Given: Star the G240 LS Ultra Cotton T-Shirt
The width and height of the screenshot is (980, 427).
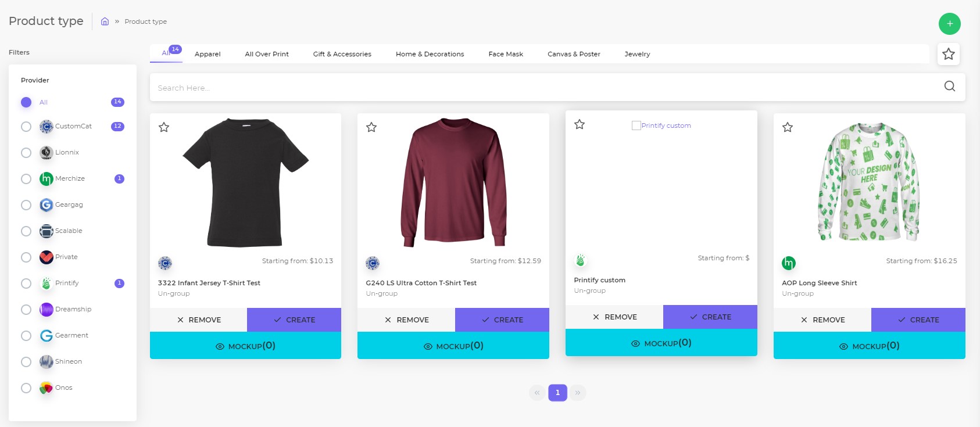Looking at the screenshot, I should point(371,127).
